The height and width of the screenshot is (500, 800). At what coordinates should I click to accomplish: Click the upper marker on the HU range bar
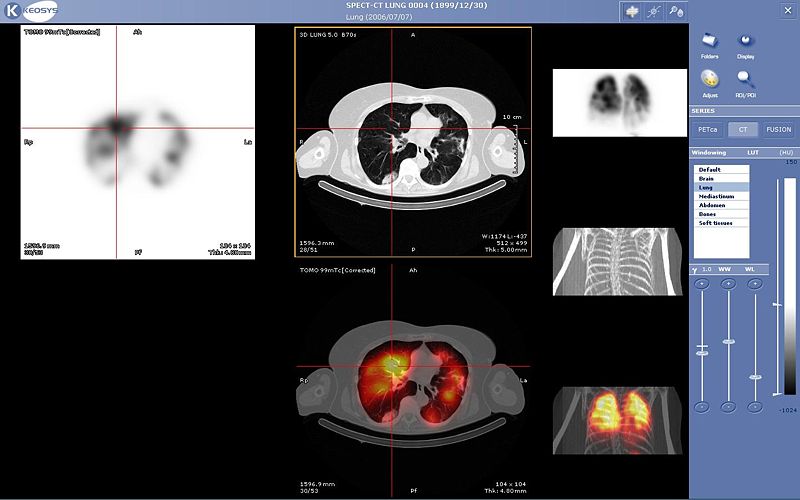[x=777, y=305]
